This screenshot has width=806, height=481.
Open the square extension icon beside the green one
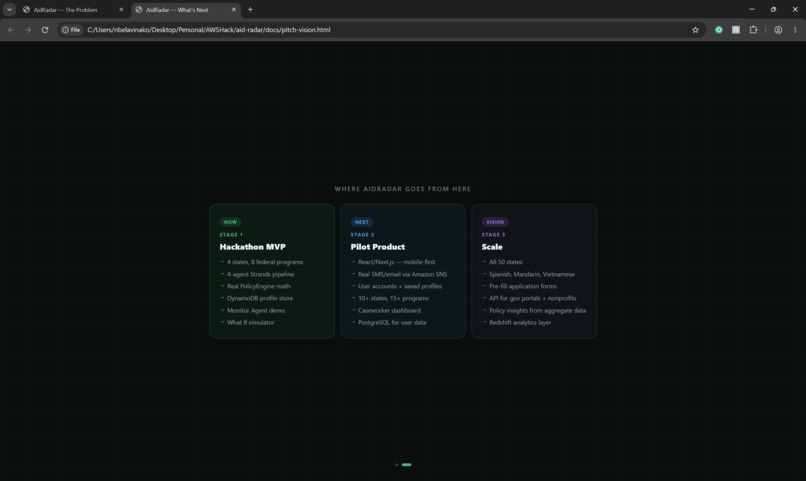point(736,30)
